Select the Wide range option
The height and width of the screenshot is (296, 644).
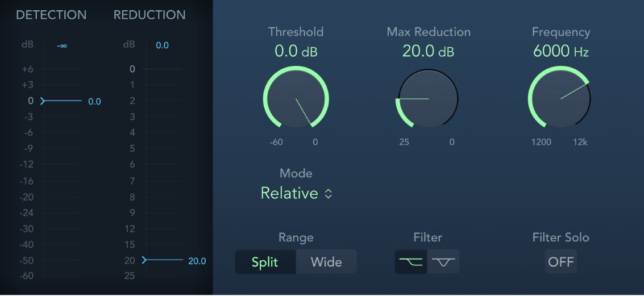click(x=326, y=262)
